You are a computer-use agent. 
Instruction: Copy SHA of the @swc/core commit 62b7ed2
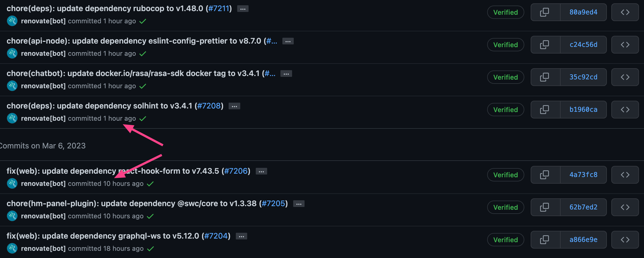pos(544,207)
